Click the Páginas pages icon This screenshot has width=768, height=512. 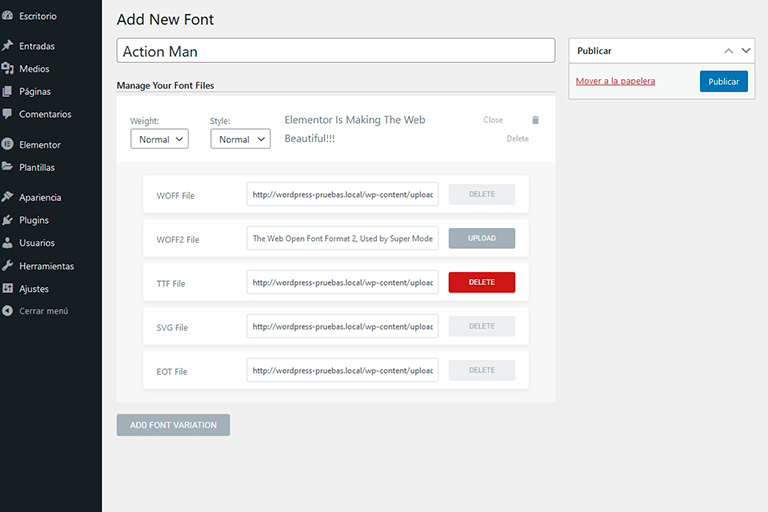pyautogui.click(x=7, y=91)
